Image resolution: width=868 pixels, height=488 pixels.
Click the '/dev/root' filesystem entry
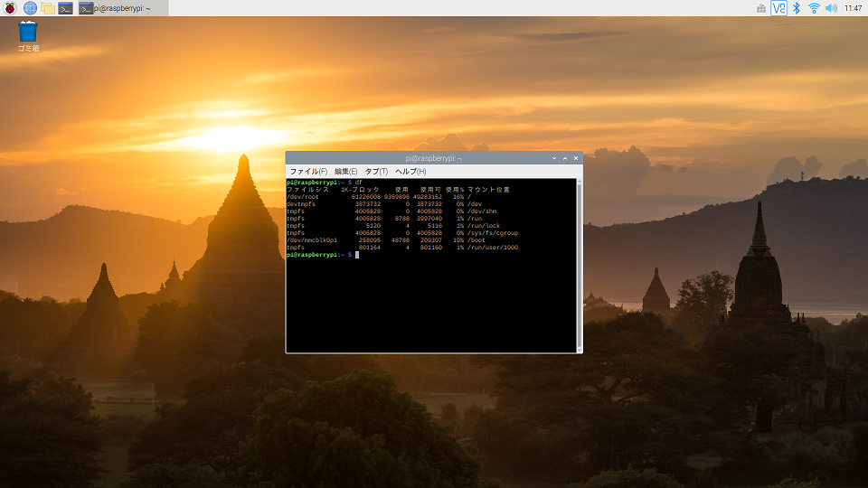point(303,196)
